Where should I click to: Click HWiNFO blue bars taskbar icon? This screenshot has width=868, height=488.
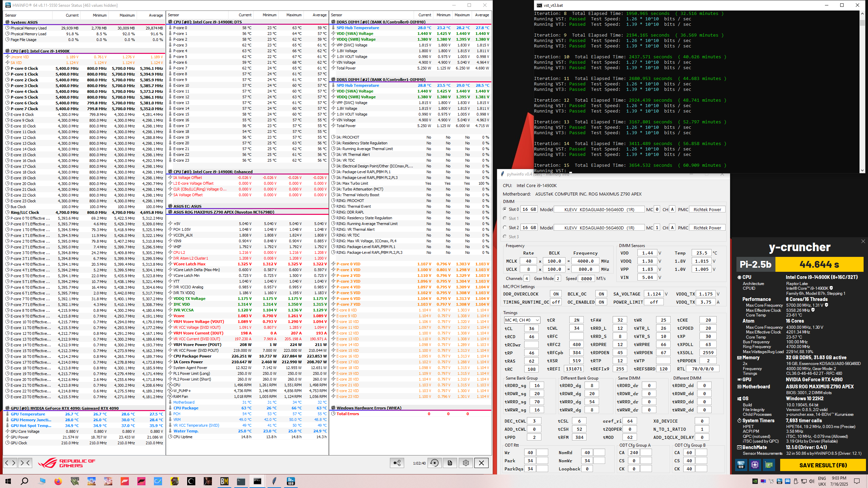(291, 481)
